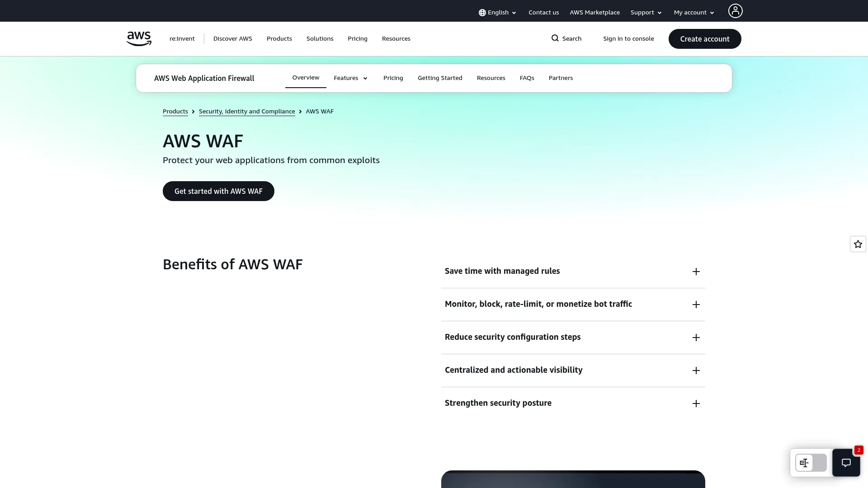Open the English language dropdown

[498, 13]
